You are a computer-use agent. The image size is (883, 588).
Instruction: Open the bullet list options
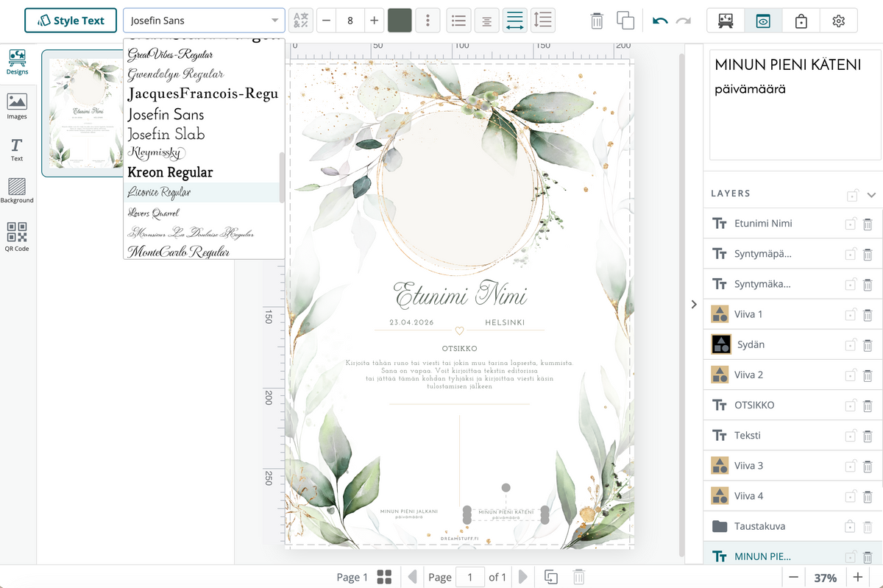pyautogui.click(x=458, y=21)
